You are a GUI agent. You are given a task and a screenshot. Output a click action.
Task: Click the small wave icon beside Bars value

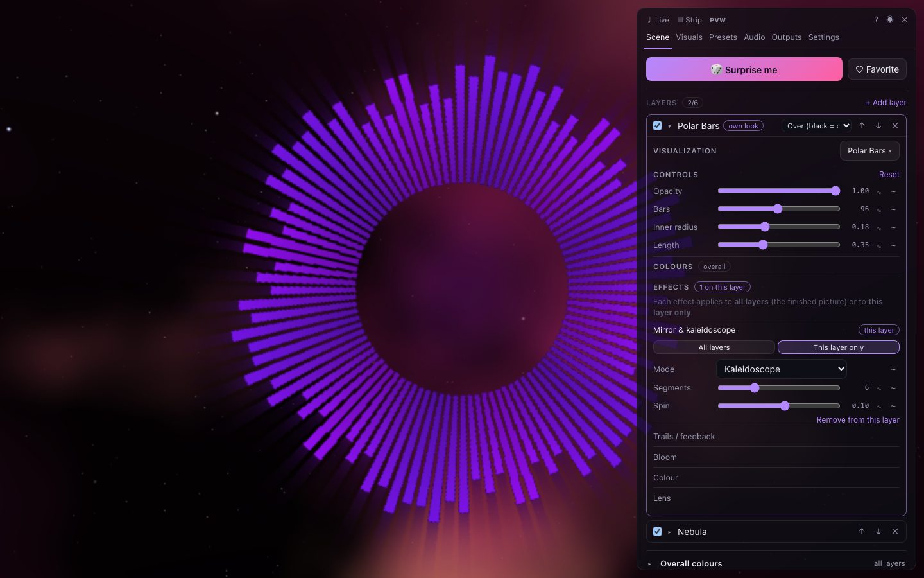click(x=879, y=209)
